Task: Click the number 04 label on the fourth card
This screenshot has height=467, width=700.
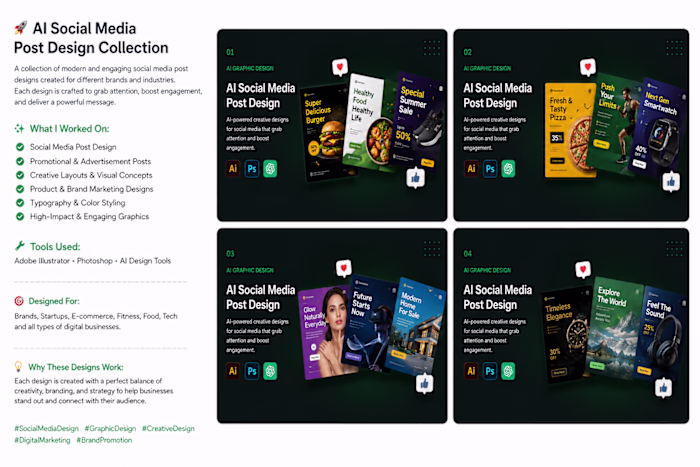Action: (x=467, y=254)
